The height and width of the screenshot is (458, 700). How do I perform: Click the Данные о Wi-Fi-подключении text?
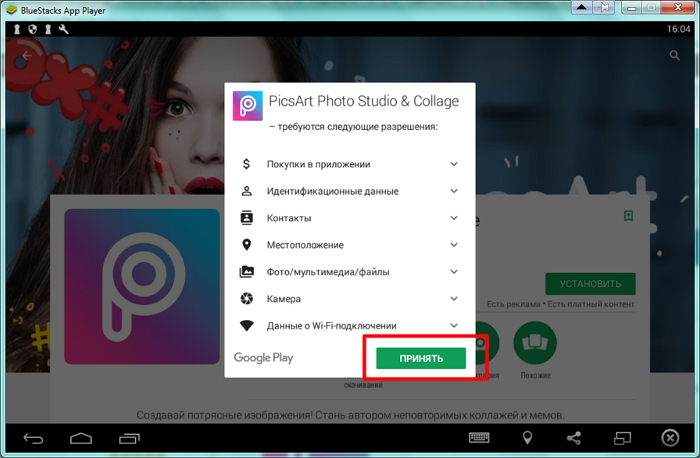(332, 326)
